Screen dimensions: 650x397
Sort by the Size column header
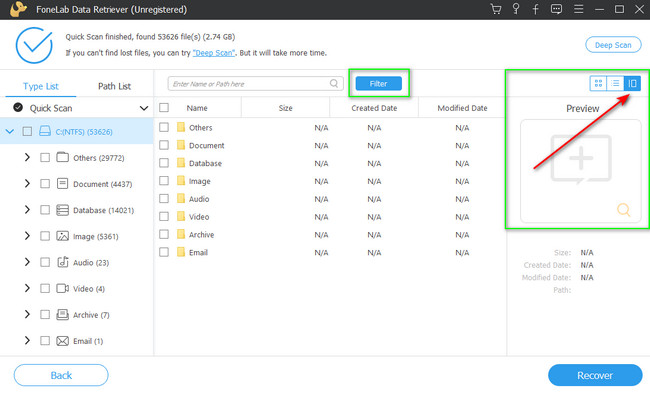(x=286, y=108)
